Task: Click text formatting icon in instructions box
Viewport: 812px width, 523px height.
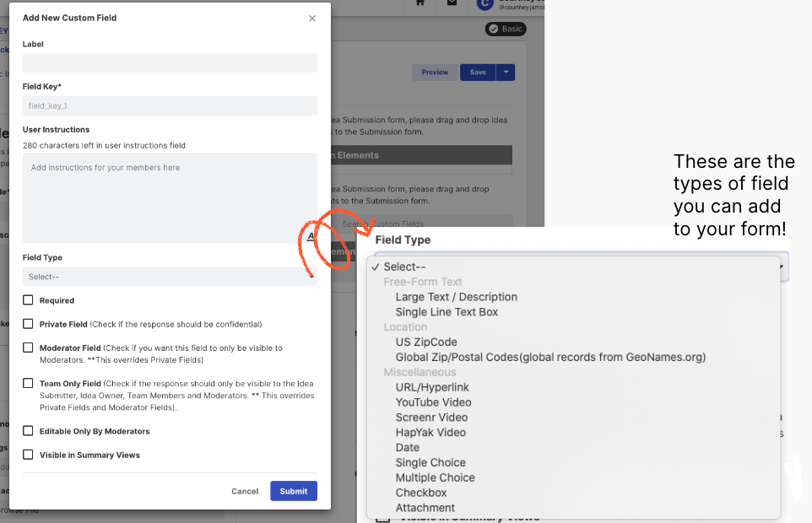Action: [x=311, y=236]
